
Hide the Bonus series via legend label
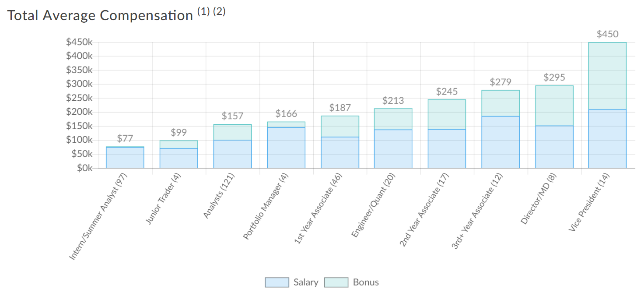pyautogui.click(x=366, y=282)
